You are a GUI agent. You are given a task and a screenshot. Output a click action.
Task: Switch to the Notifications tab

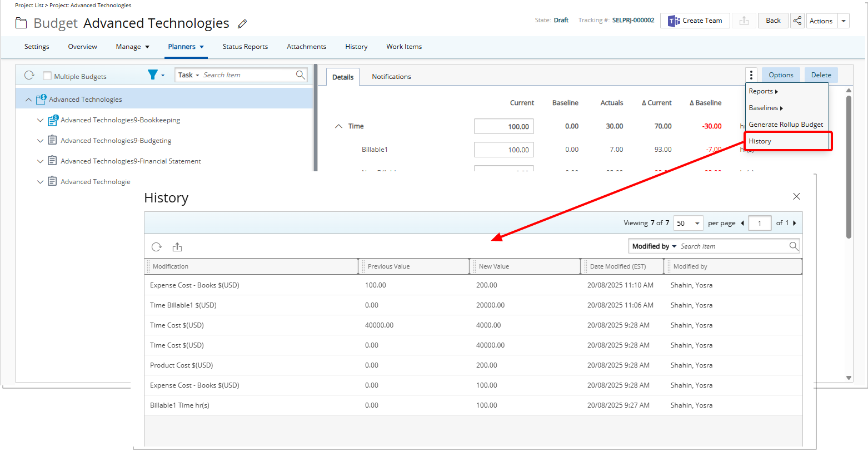[391, 77]
